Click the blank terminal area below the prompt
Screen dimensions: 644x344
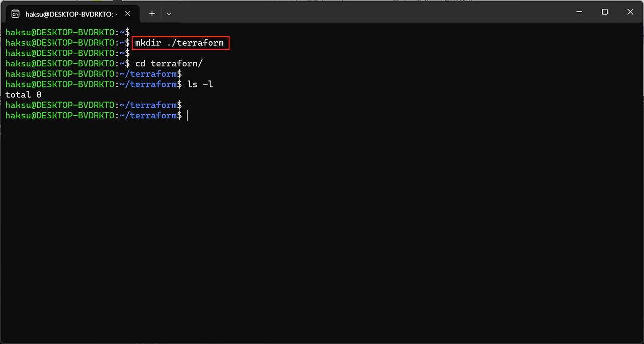322,226
